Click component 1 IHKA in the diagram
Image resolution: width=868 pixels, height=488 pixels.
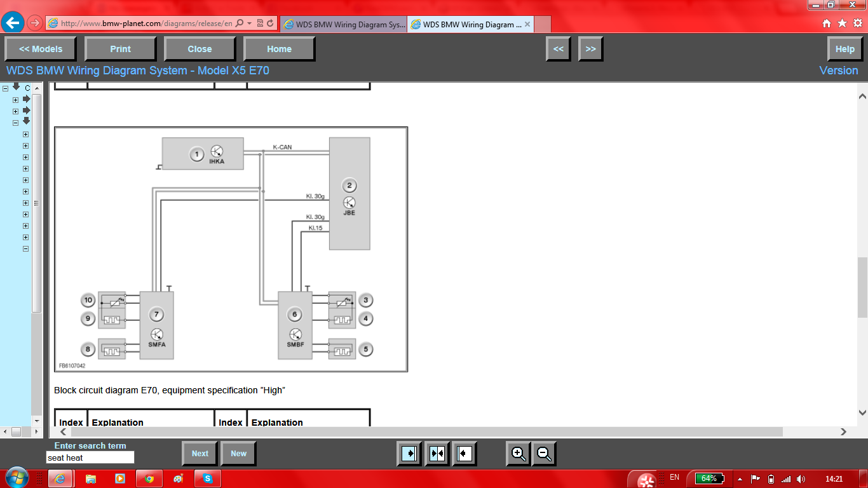point(202,154)
